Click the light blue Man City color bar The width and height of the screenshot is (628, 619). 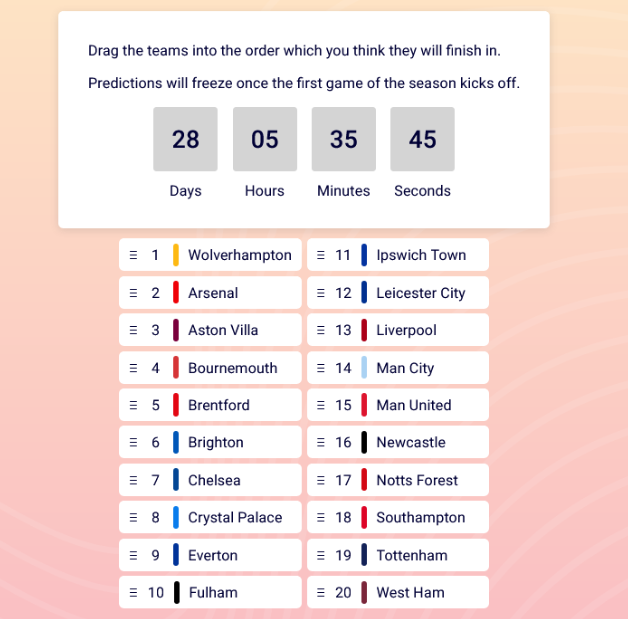(x=364, y=368)
